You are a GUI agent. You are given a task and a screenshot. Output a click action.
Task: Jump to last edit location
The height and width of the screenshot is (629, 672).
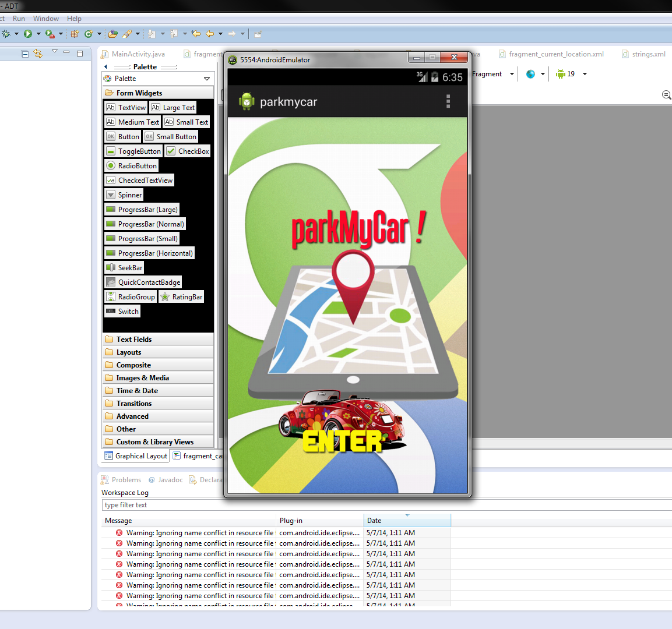(x=196, y=34)
